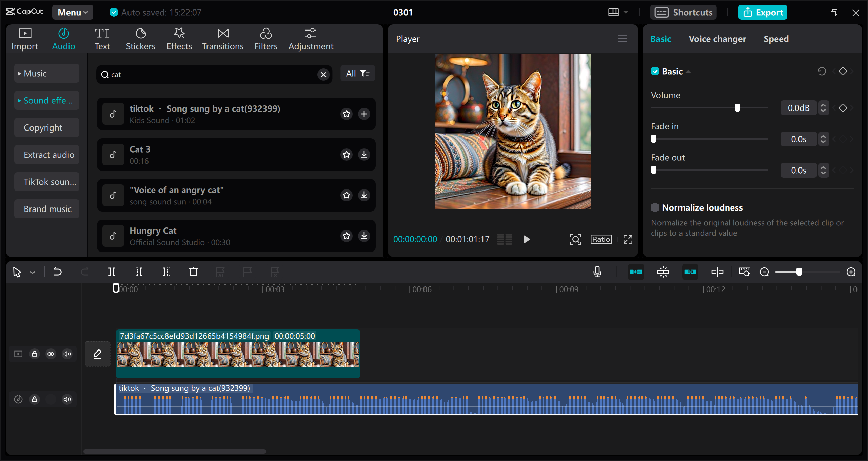Switch to the Voice changer tab

(717, 39)
